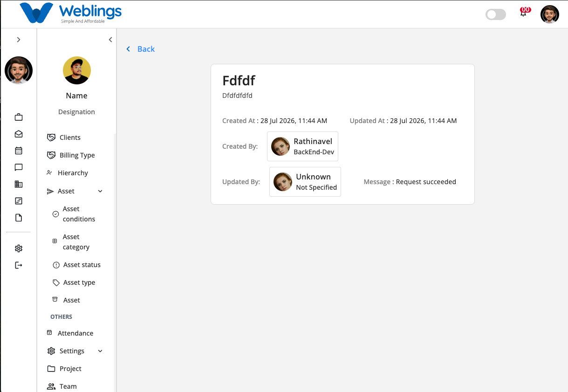This screenshot has width=568, height=392.
Task: Click the Updated At date value
Action: (x=423, y=121)
